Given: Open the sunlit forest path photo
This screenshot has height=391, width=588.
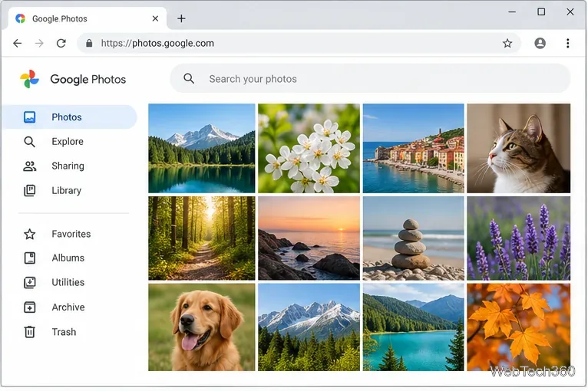Looking at the screenshot, I should tap(202, 238).
